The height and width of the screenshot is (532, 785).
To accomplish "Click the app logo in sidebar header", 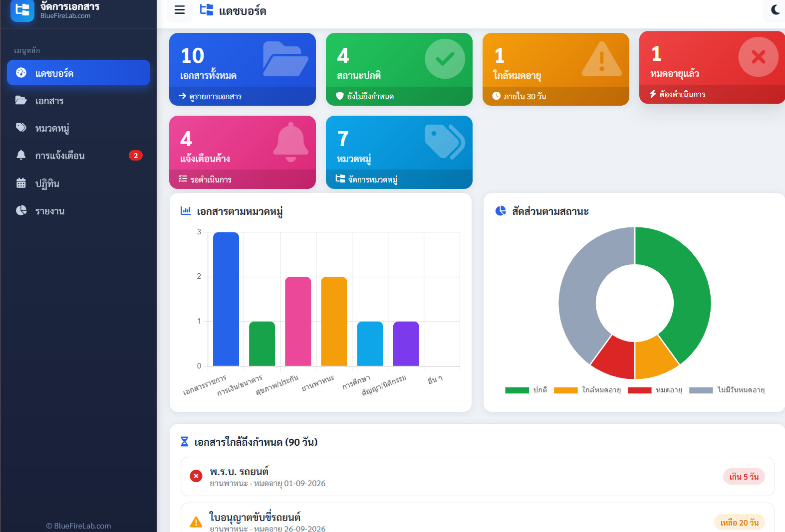I will tap(22, 10).
